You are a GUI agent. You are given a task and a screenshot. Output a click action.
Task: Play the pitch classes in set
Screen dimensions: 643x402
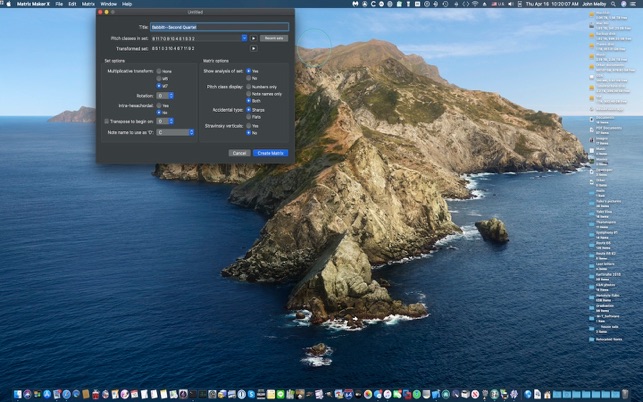[x=253, y=38]
